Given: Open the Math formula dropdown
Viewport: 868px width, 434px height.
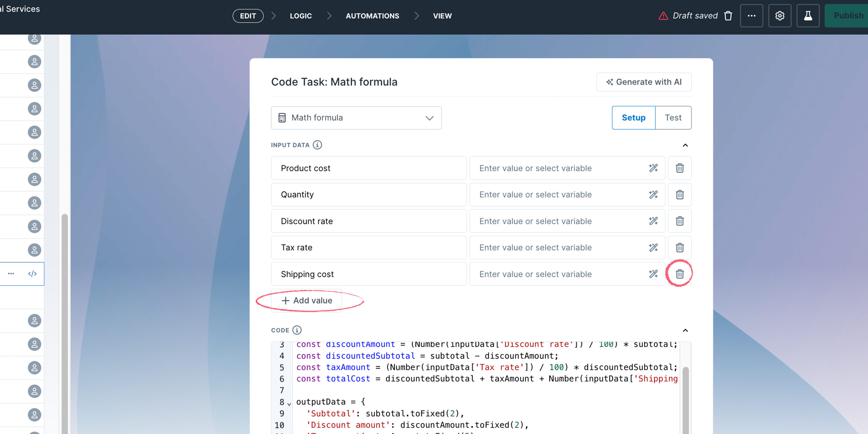Looking at the screenshot, I should 356,118.
